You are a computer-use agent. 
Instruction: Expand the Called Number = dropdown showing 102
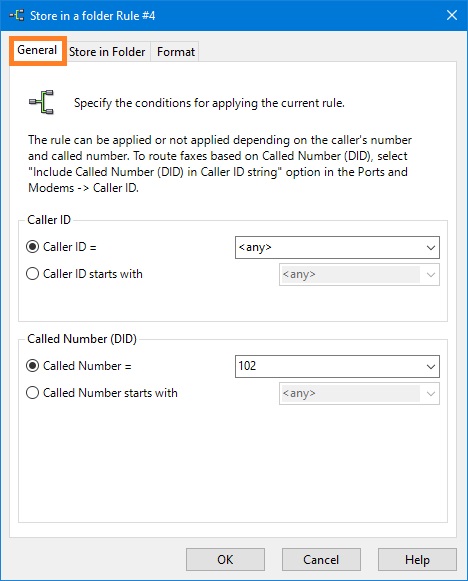click(431, 366)
